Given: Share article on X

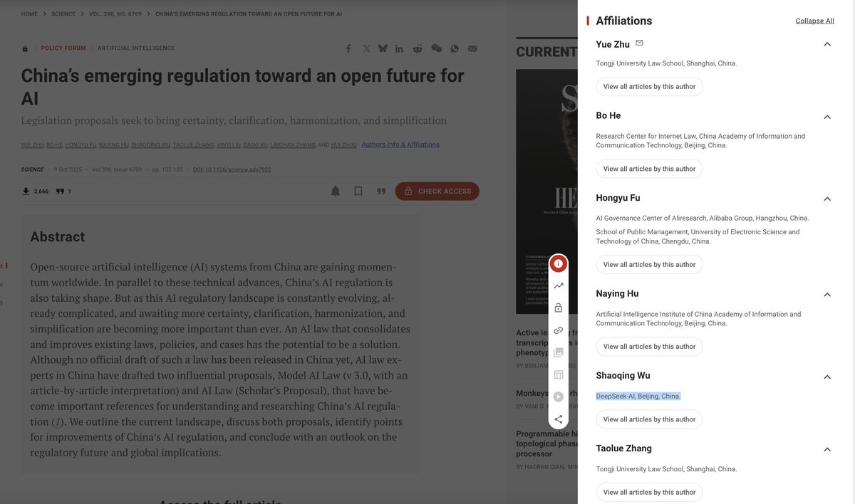Looking at the screenshot, I should [x=366, y=48].
